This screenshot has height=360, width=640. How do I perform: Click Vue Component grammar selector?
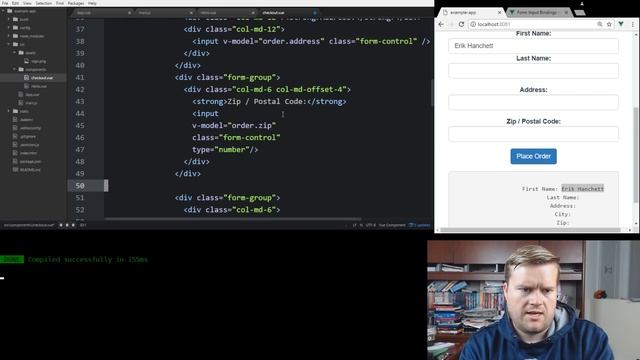pyautogui.click(x=392, y=225)
